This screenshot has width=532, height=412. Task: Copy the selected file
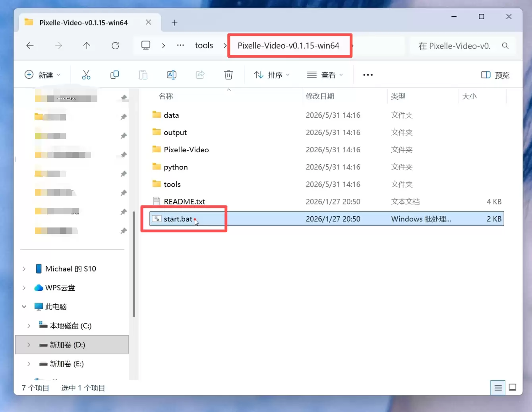pos(114,75)
